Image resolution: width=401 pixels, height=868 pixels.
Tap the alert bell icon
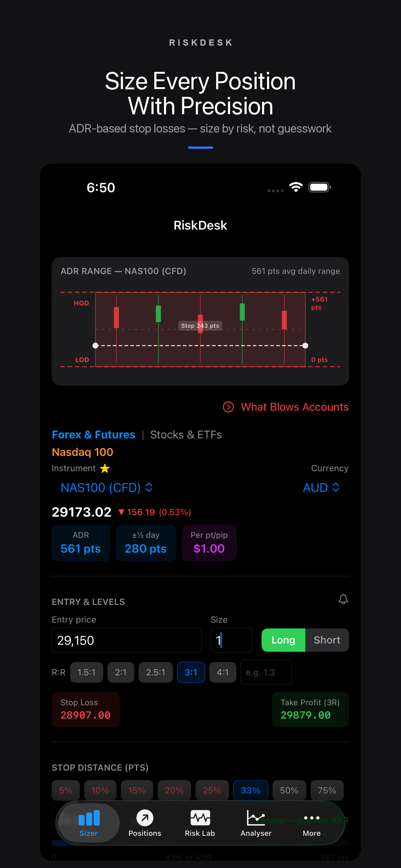343,599
